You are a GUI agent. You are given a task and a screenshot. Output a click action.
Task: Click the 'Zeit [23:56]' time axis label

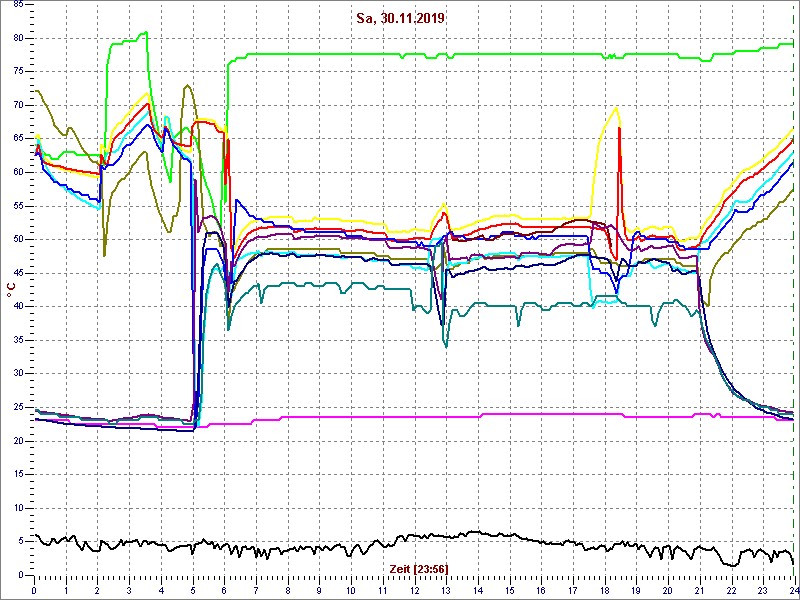[x=419, y=568]
